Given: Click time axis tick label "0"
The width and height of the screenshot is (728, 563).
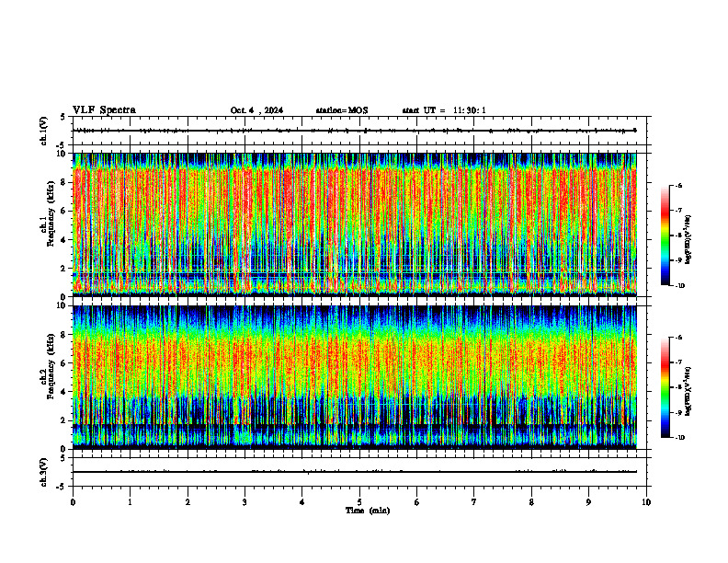Looking at the screenshot, I should click(x=73, y=502).
